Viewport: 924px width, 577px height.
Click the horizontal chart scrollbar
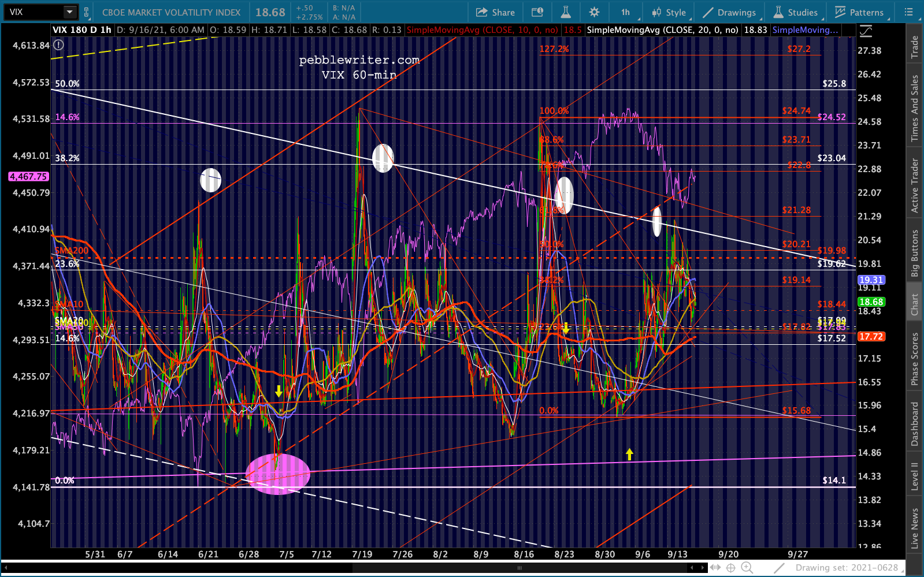coord(520,568)
